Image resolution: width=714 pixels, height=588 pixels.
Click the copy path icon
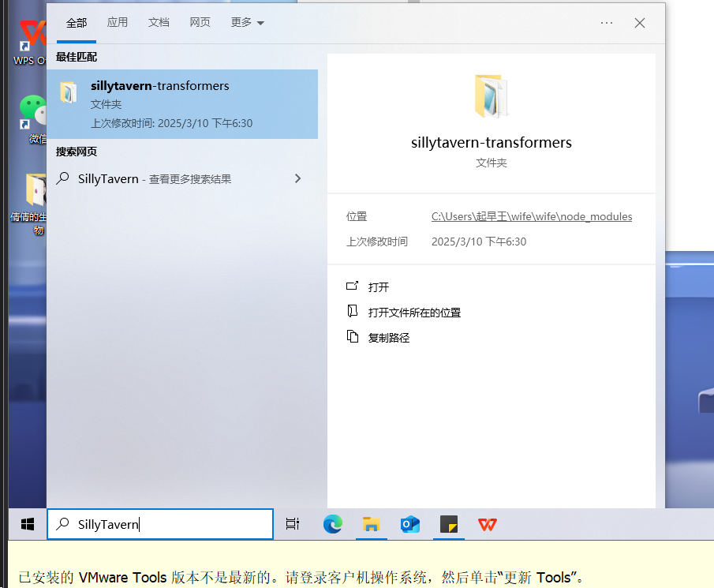tap(353, 336)
